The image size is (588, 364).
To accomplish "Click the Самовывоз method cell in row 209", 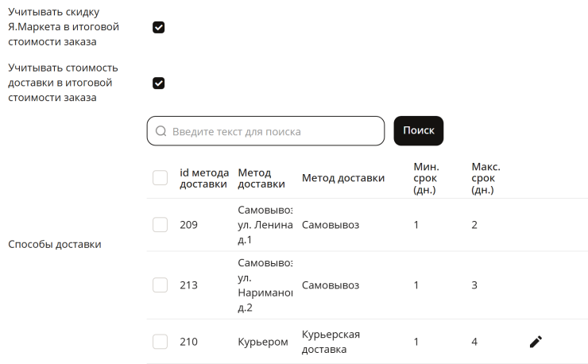I will click(x=331, y=225).
